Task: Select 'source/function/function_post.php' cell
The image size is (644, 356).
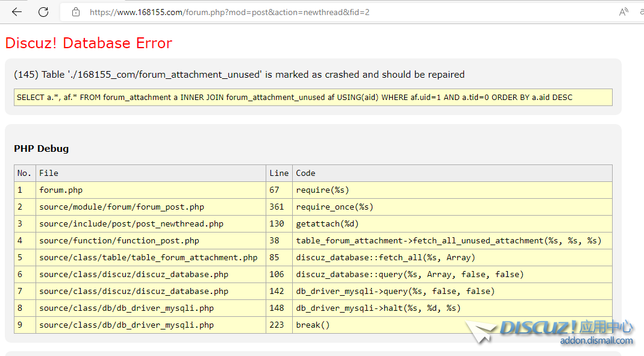Action: pos(151,240)
